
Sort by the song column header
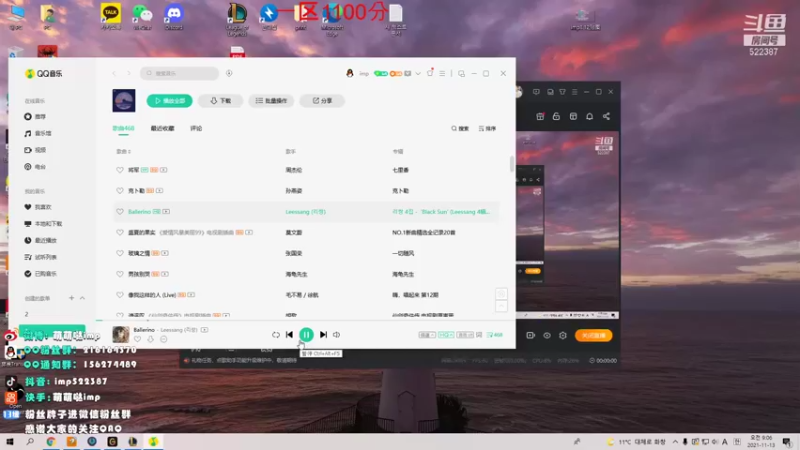pos(123,152)
